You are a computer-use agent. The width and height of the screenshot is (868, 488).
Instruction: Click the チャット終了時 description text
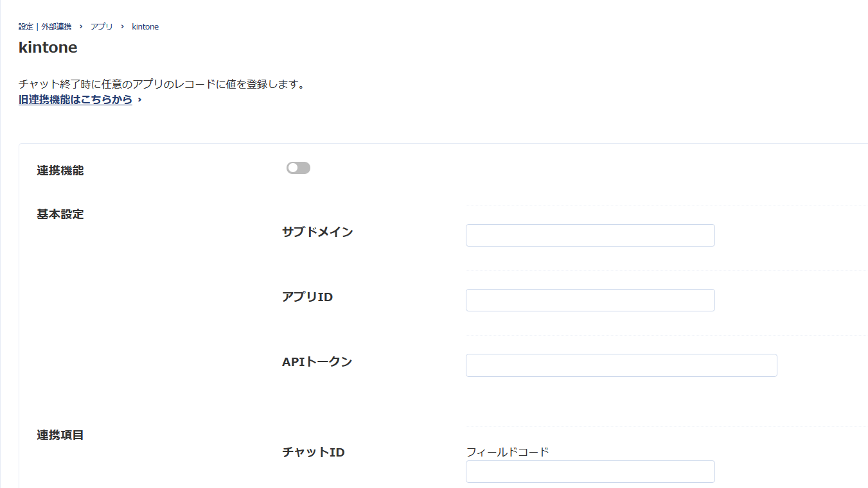click(161, 85)
